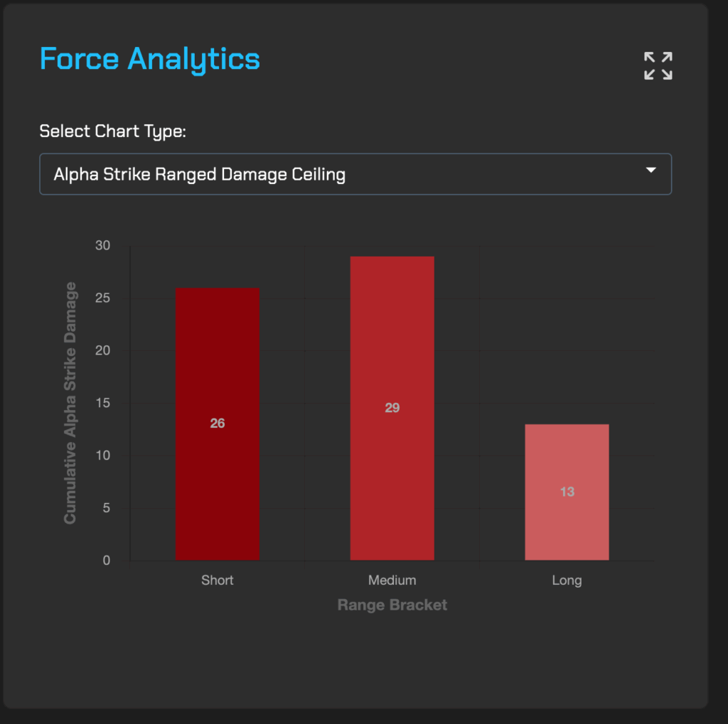Click the 15 tick on y-axis
The height and width of the screenshot is (724, 728).
(103, 403)
